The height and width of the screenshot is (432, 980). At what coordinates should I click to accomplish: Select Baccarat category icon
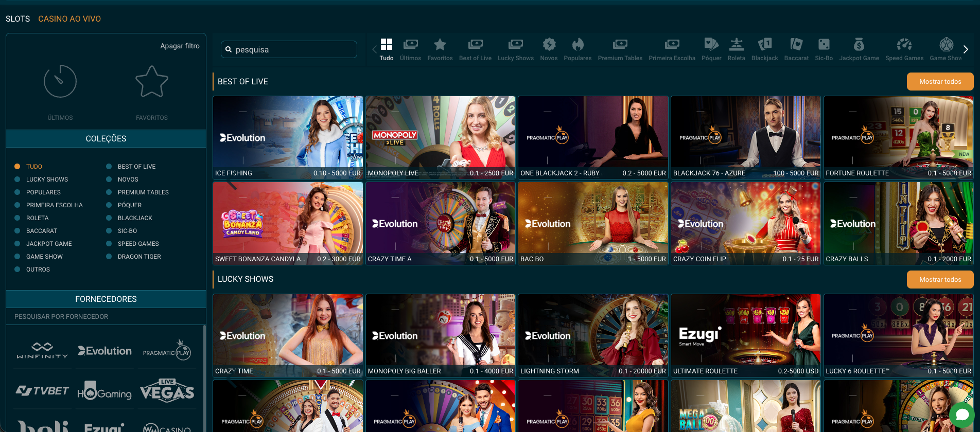[x=796, y=44]
